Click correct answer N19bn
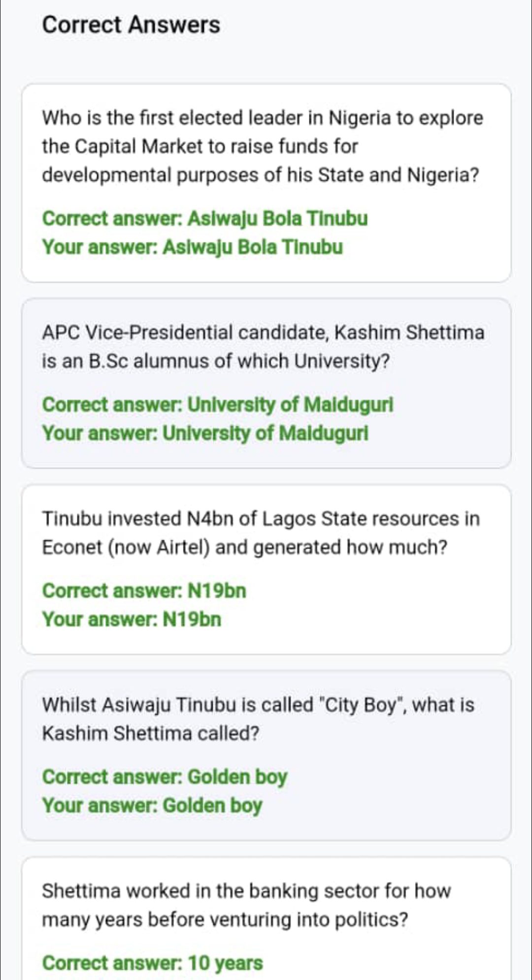532x980 pixels. point(144,590)
